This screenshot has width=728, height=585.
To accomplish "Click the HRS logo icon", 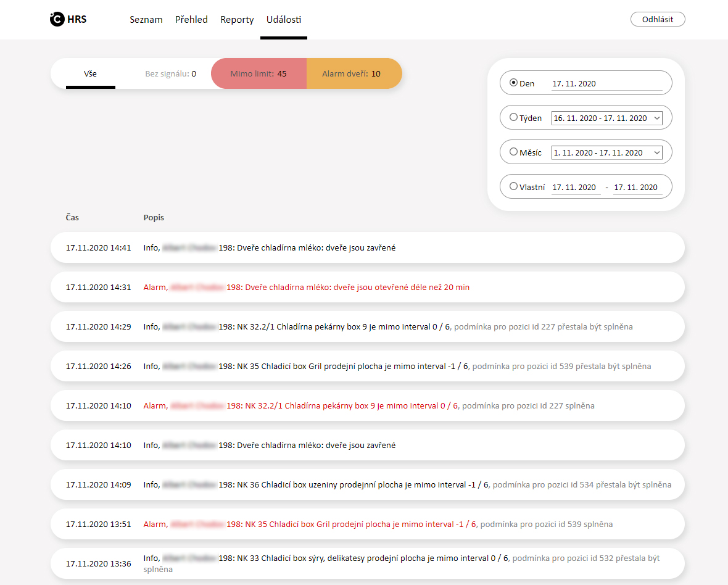I will pos(57,19).
